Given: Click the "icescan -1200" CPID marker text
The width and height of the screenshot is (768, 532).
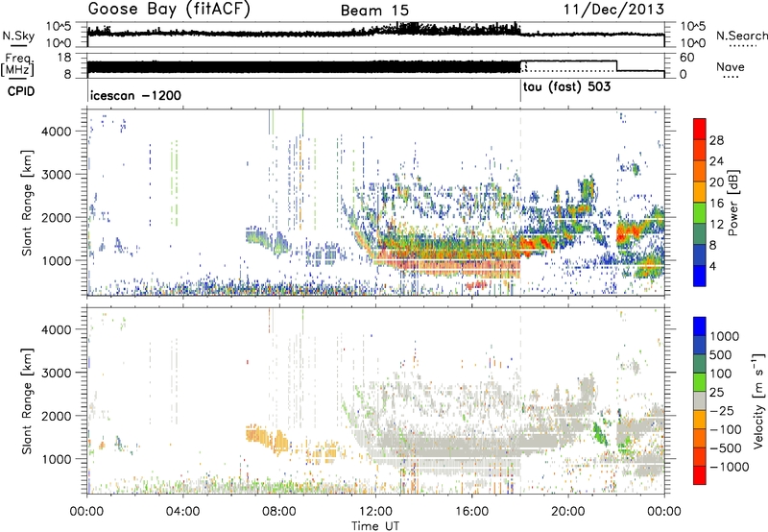Looking at the screenshot, I should (135, 95).
